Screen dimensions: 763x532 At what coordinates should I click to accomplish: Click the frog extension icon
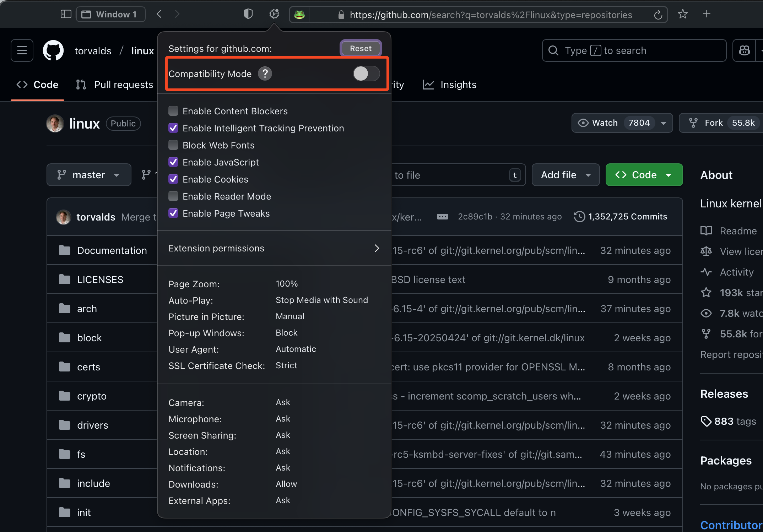(299, 15)
